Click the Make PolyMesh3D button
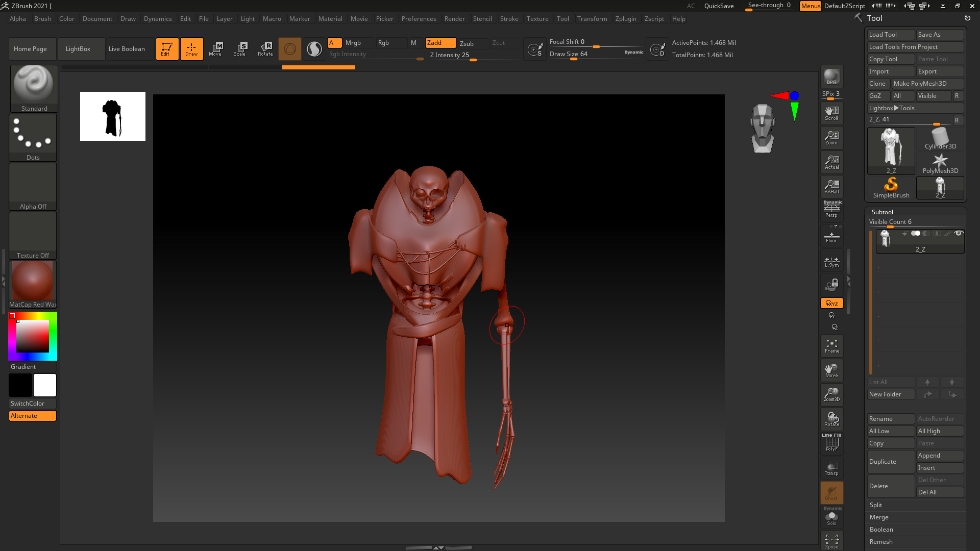This screenshot has height=551, width=980. (926, 84)
